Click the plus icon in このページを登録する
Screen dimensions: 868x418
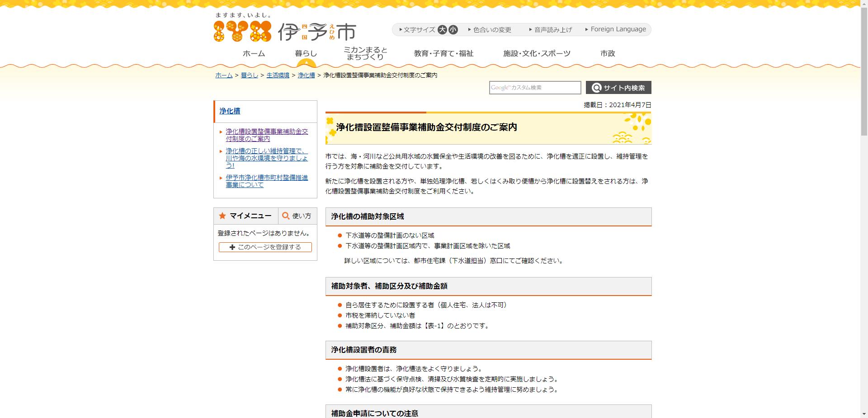[x=232, y=247]
